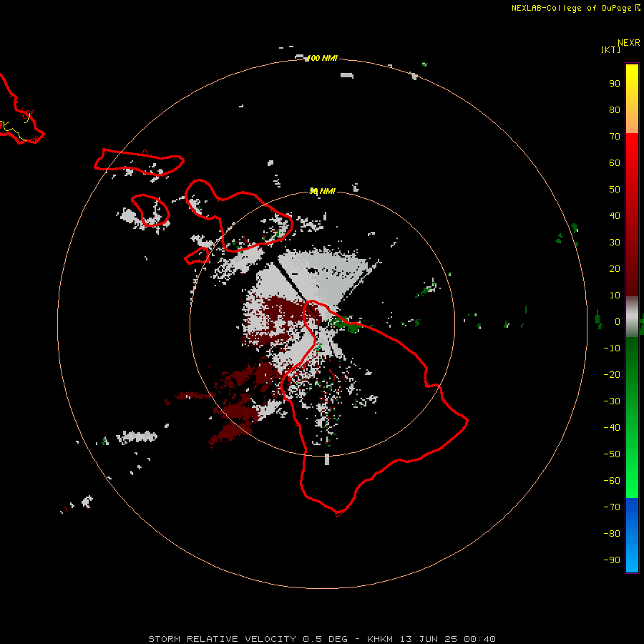Click the 90 value on the velocity scale
Image resolution: width=644 pixels, height=644 pixels.
pos(615,84)
